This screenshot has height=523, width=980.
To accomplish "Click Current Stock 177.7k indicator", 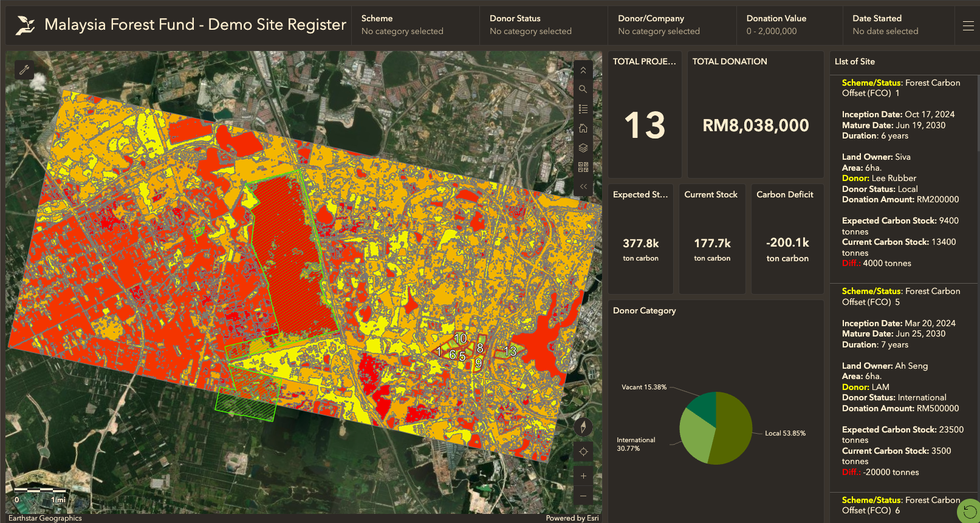I will click(x=712, y=243).
